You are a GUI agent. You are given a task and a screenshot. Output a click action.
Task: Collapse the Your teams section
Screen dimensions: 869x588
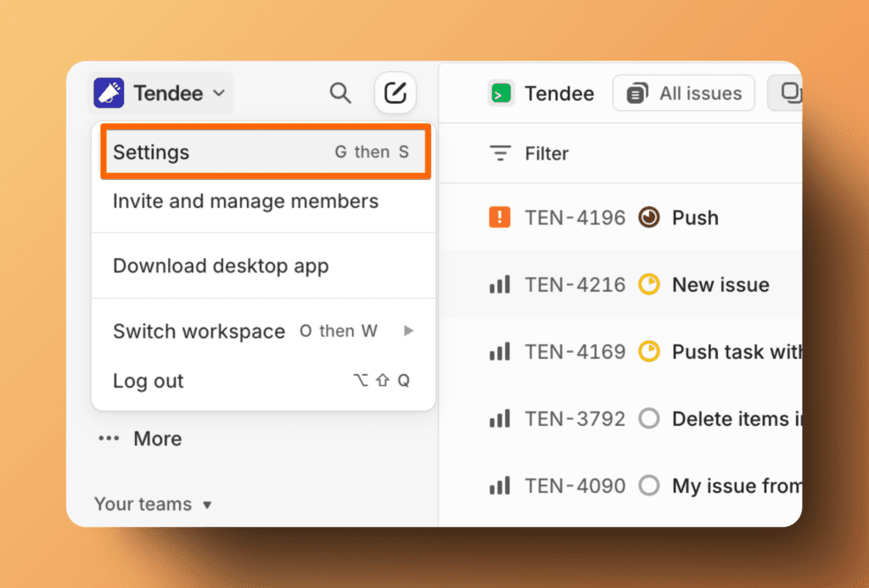pos(207,505)
